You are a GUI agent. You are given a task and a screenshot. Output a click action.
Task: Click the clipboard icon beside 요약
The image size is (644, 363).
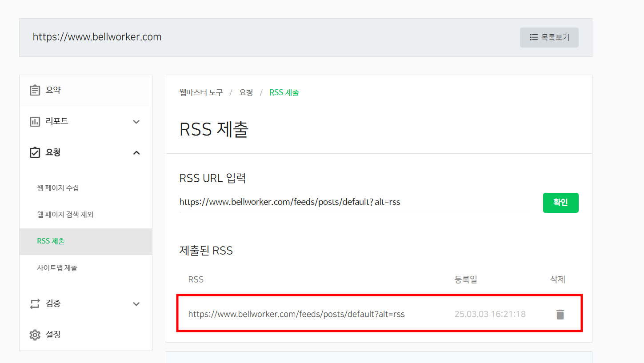coord(35,90)
